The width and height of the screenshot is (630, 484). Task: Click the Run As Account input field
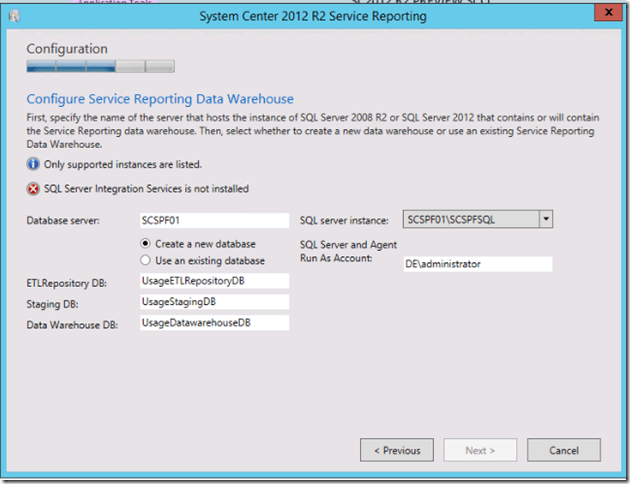(x=477, y=264)
